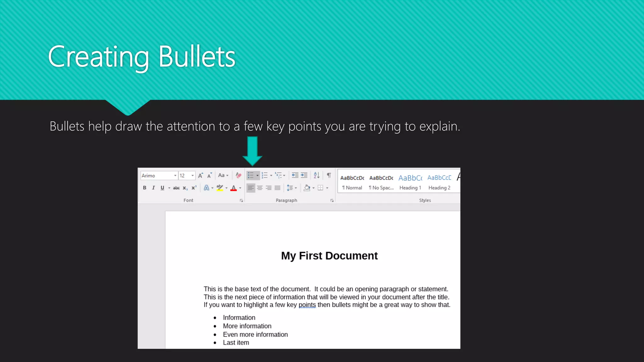Click the Increase Indent icon
The width and height of the screenshot is (644, 362).
304,175
